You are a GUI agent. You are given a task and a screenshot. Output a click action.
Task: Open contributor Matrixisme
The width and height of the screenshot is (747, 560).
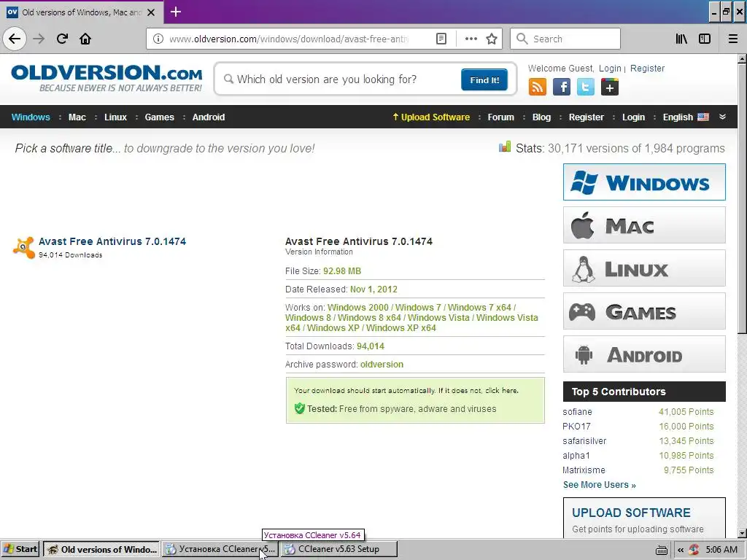tap(584, 470)
